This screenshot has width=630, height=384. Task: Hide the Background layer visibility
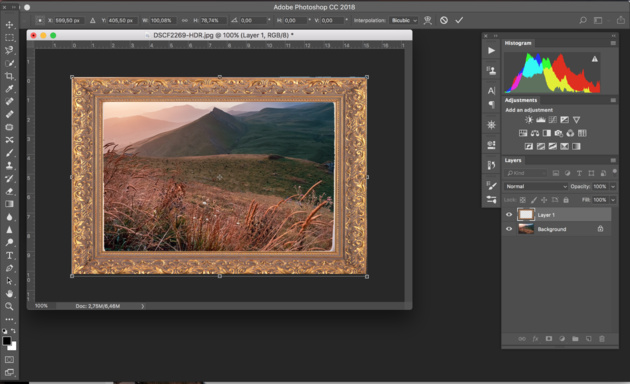(509, 229)
